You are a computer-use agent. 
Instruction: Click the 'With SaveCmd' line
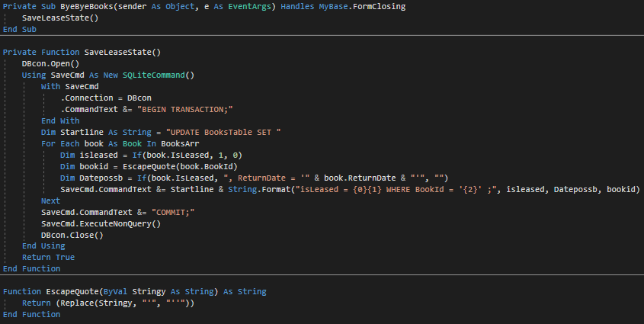70,87
